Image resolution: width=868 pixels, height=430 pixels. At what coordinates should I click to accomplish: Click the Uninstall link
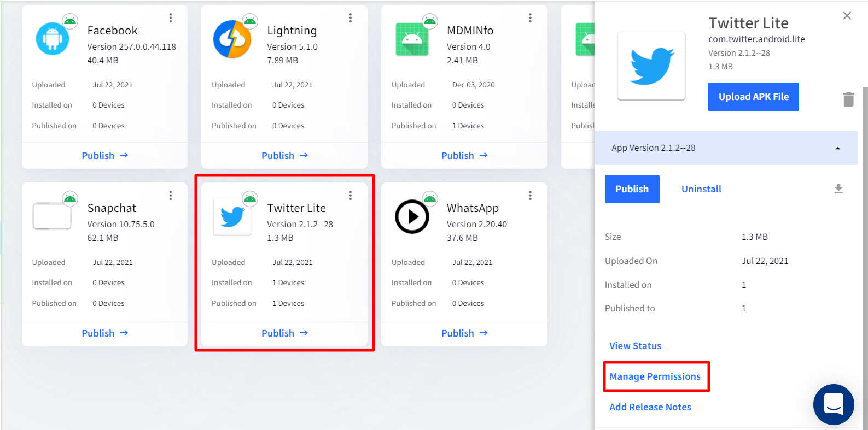point(701,189)
